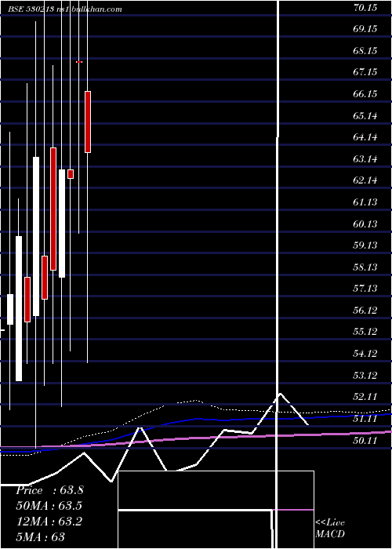Click the 70.15 price axis label
Image resolution: width=392 pixels, height=549 pixels.
[365, 7]
